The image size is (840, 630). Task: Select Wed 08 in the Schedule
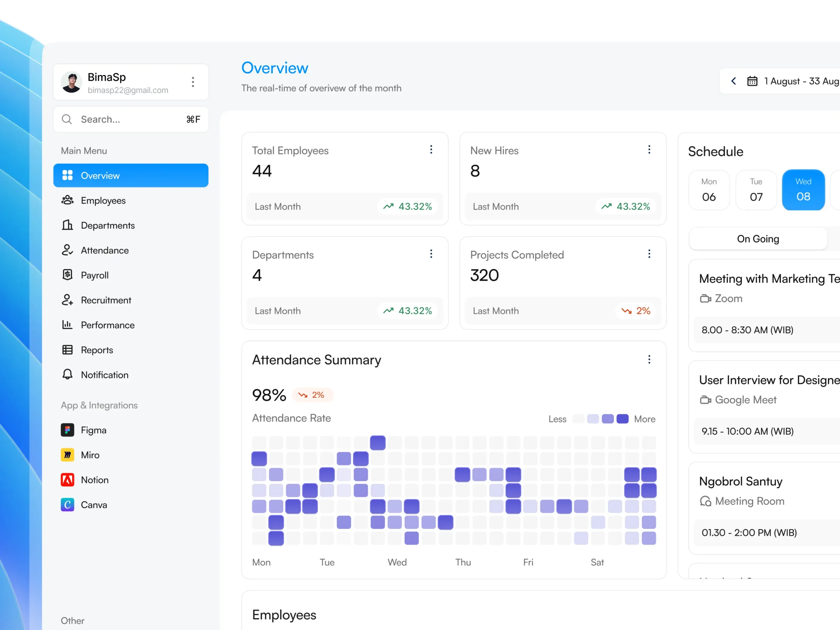(x=804, y=190)
